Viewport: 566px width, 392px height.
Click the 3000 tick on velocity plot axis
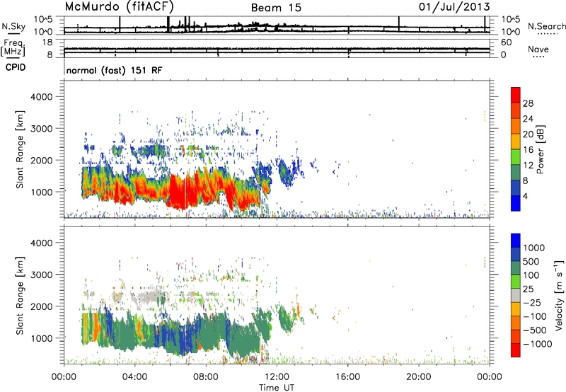click(42, 275)
